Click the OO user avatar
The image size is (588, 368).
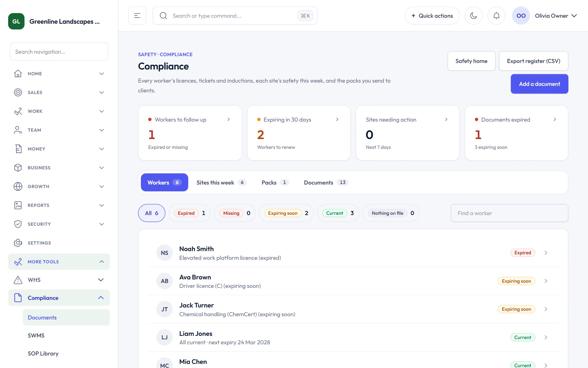[x=521, y=16]
